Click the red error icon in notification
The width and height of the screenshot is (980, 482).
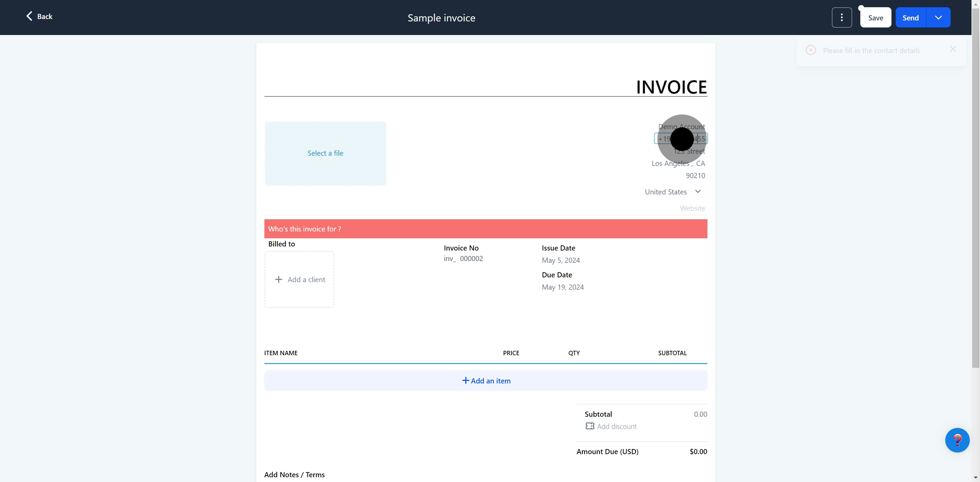point(811,50)
